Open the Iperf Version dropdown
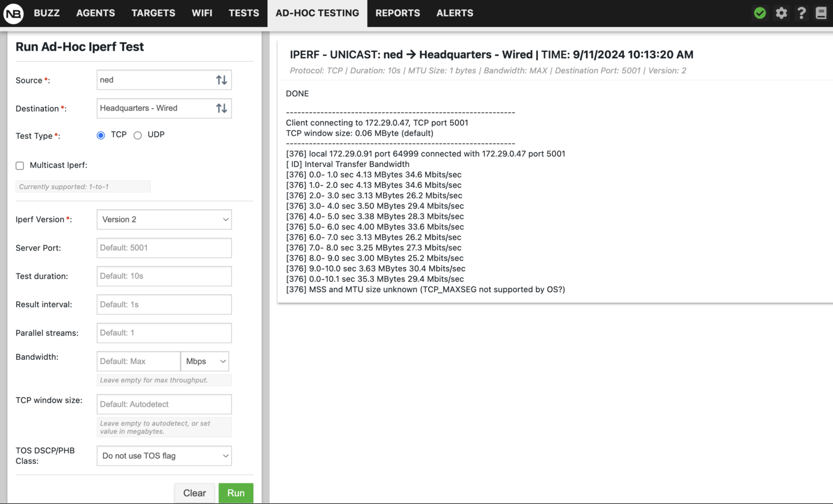Image resolution: width=833 pixels, height=504 pixels. click(x=164, y=219)
